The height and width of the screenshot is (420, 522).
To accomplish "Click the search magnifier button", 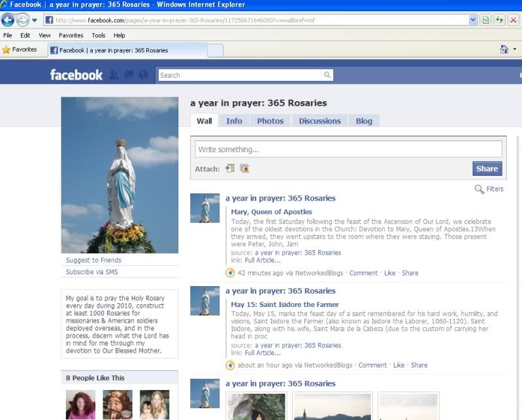I will pyautogui.click(x=327, y=75).
